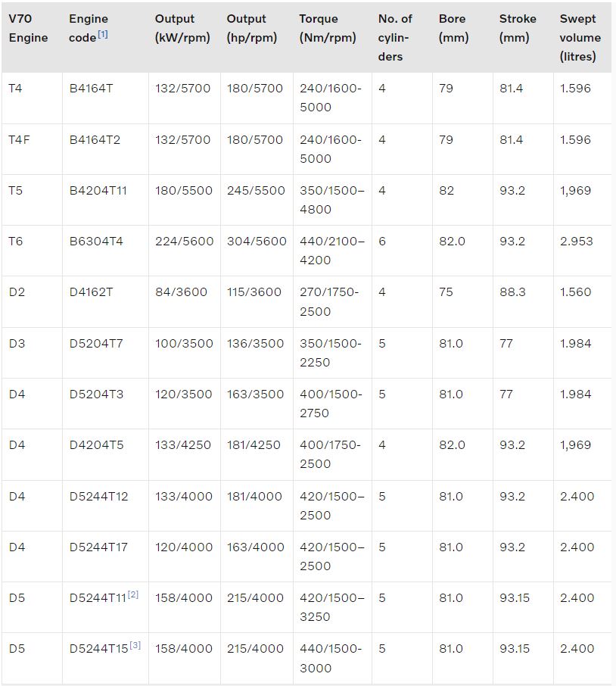Screen dimensions: 616x686
Task: Click swept volume 1.596 in B4164T row
Action: pyautogui.click(x=575, y=89)
